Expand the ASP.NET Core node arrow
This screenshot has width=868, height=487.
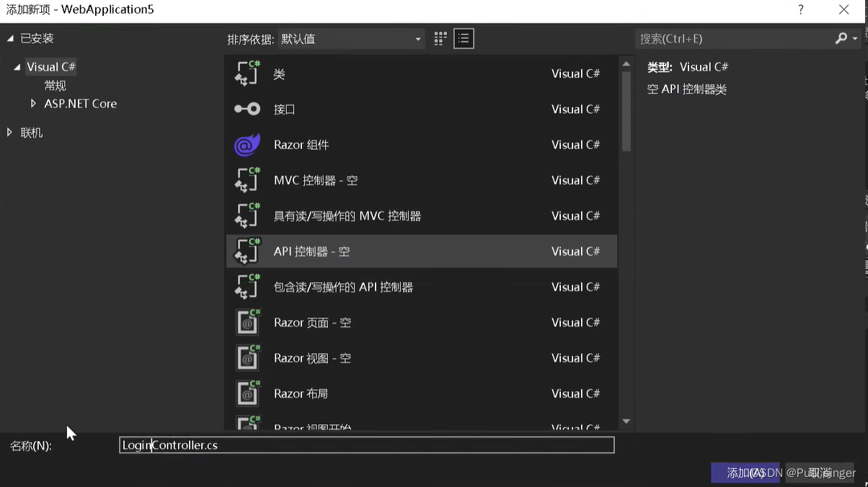pyautogui.click(x=33, y=104)
